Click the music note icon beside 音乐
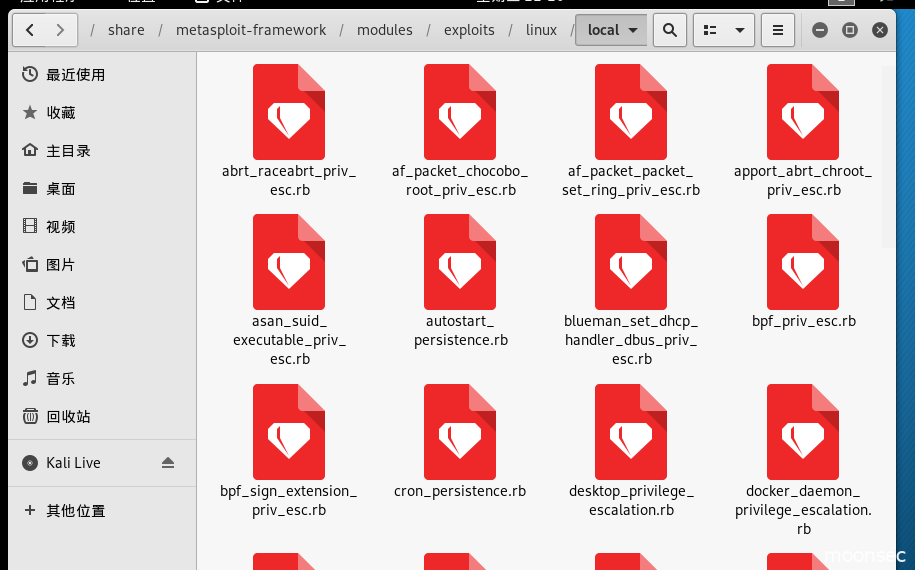The width and height of the screenshot is (915, 570). 30,378
